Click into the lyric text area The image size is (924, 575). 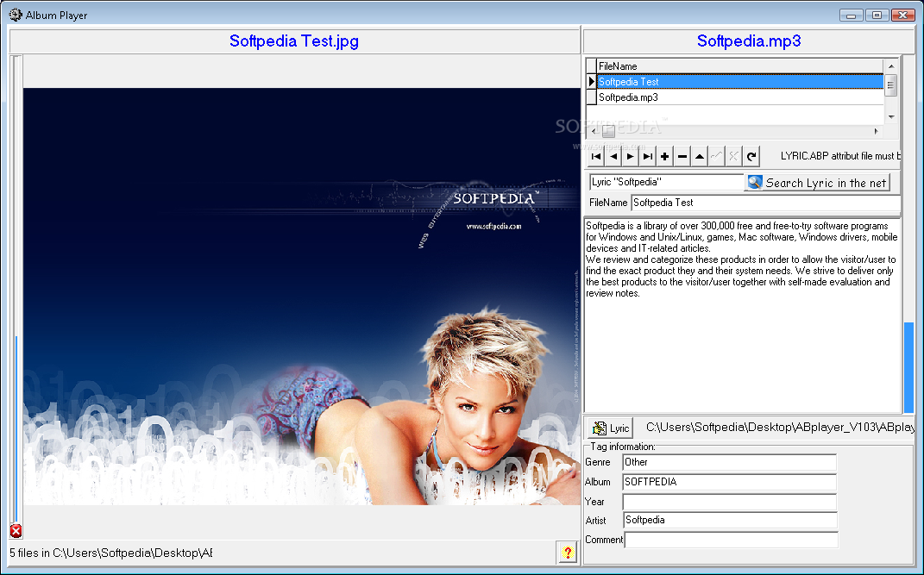tap(743, 316)
